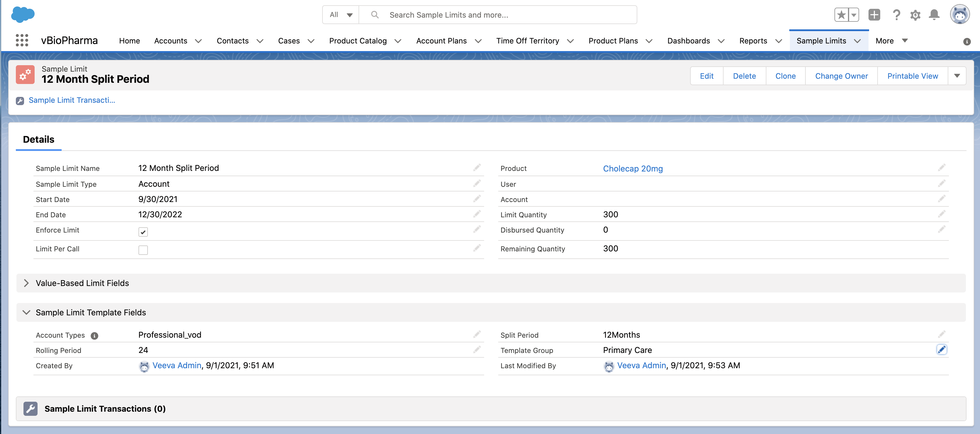
Task: Collapse the Sample Limit Template Fields section
Action: 26,312
